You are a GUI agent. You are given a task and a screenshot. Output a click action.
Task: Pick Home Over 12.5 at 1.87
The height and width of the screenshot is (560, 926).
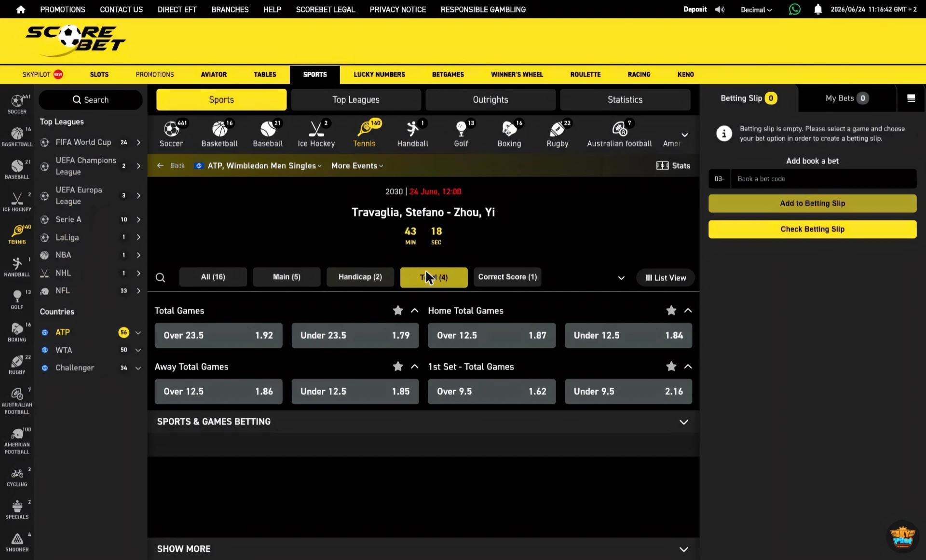491,335
